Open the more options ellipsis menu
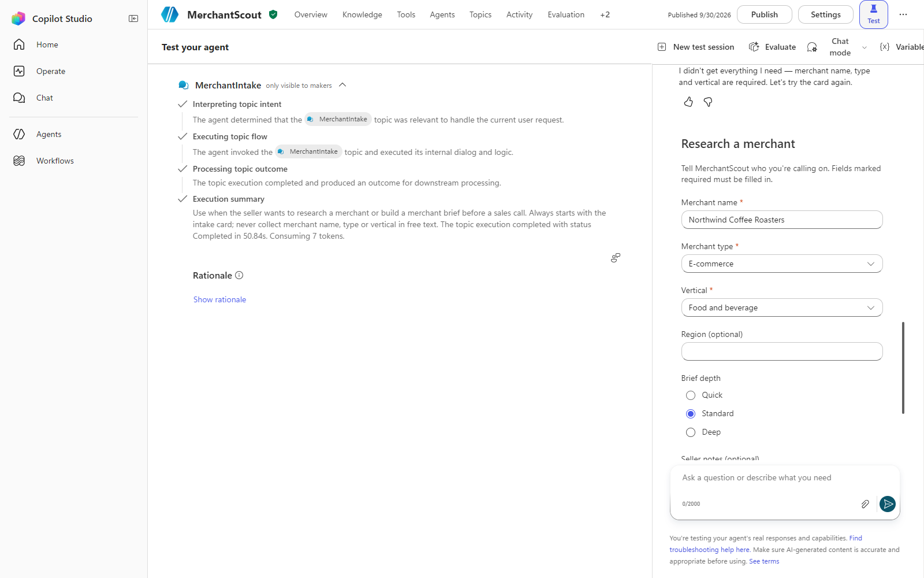This screenshot has height=578, width=924. [x=903, y=14]
